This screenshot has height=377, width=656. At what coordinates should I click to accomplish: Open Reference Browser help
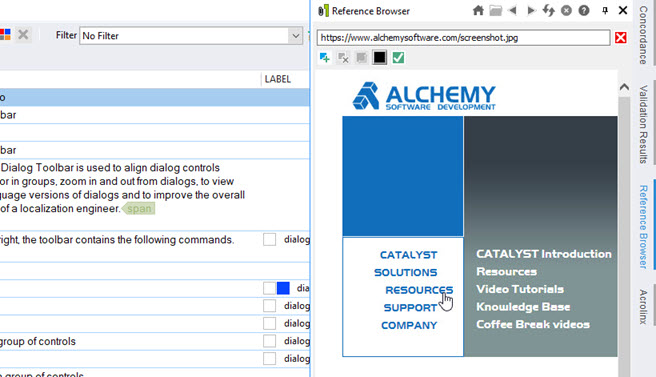[x=584, y=10]
